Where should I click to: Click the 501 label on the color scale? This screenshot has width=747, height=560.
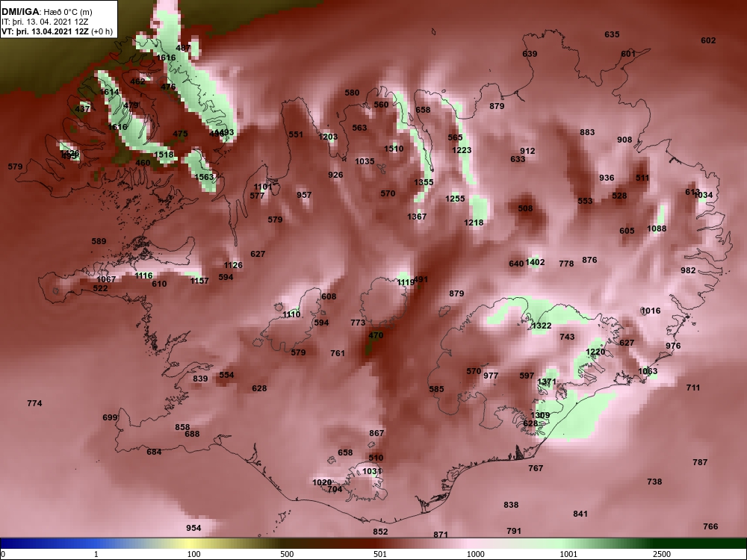point(380,554)
